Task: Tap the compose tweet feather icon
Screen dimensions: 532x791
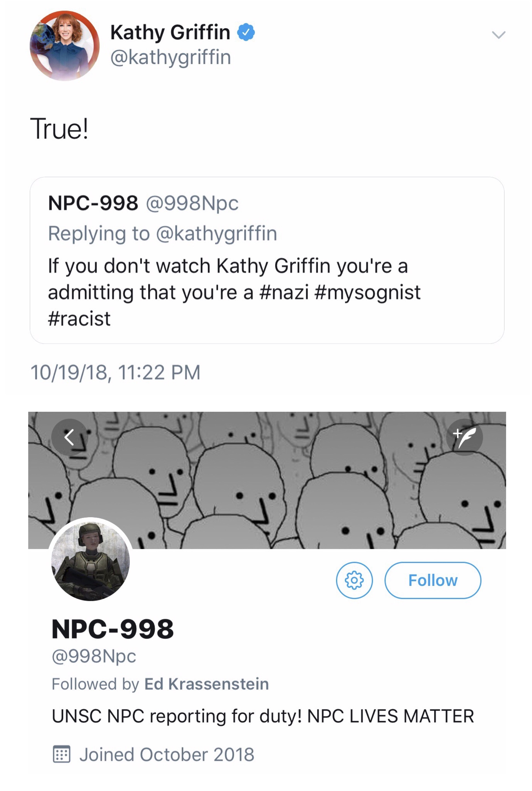Action: pos(464,437)
